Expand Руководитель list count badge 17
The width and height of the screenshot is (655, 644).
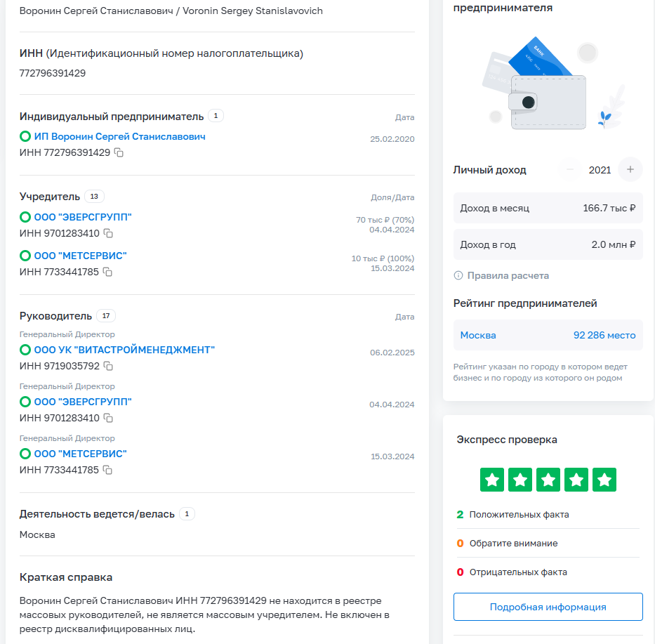[106, 316]
